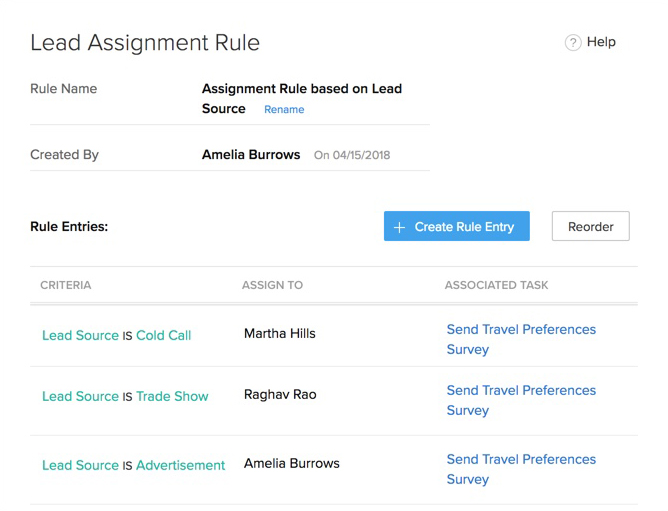Click the Reorder button
Screen dimensions: 668x511
tap(590, 227)
